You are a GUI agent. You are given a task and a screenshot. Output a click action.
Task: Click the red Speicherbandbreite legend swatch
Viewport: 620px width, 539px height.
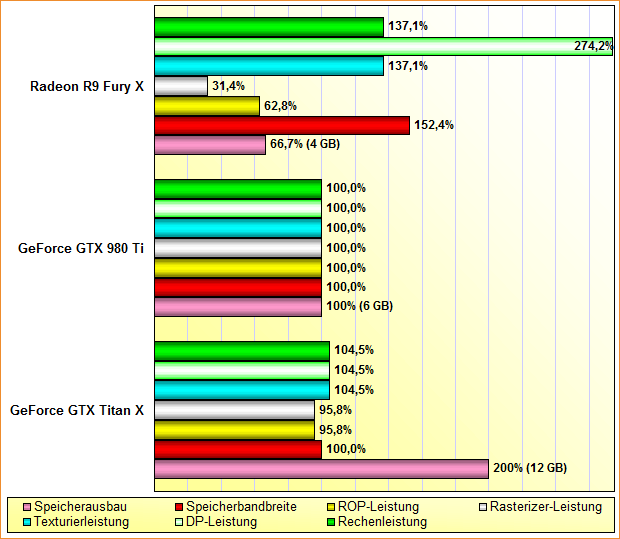[179, 507]
